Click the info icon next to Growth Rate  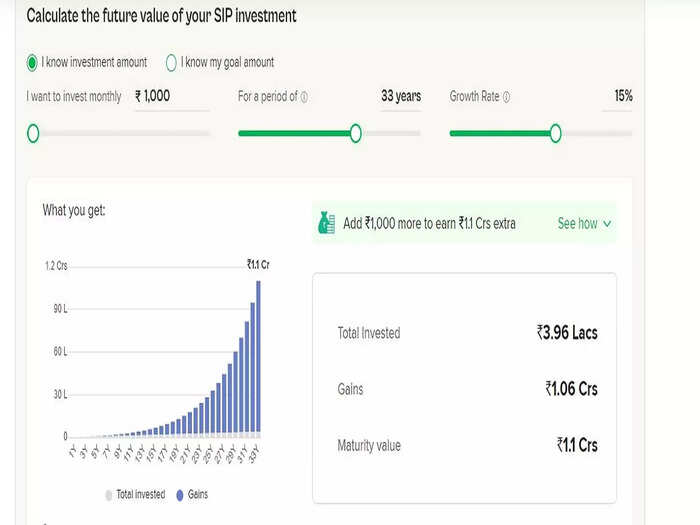tap(506, 97)
